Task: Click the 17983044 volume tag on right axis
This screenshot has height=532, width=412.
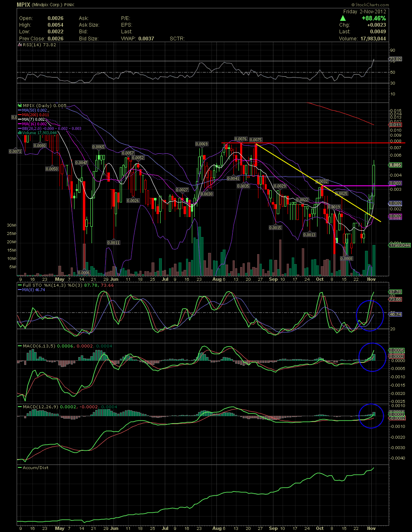Action: (x=400, y=245)
